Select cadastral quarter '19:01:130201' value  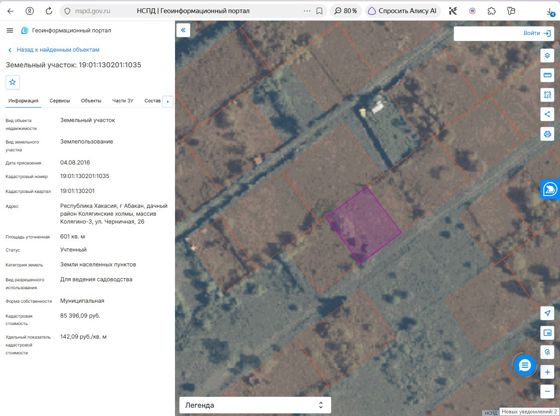pos(77,191)
